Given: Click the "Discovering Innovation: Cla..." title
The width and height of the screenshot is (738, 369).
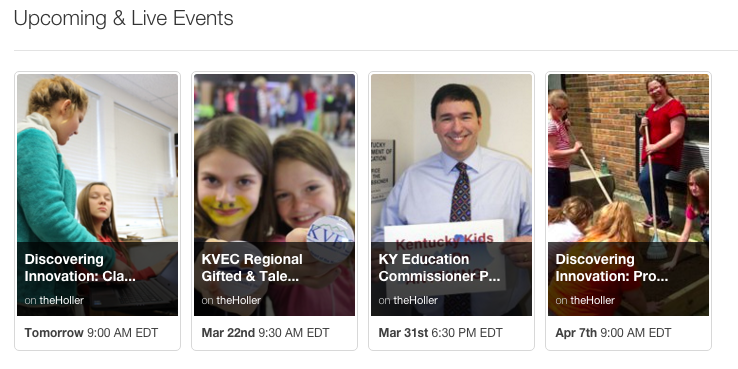Looking at the screenshot, I should (80, 268).
